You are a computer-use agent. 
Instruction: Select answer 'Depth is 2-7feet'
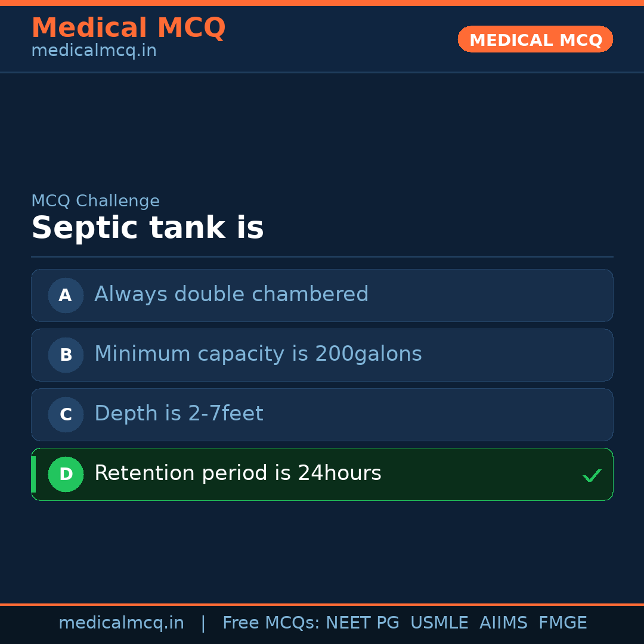[x=178, y=414]
